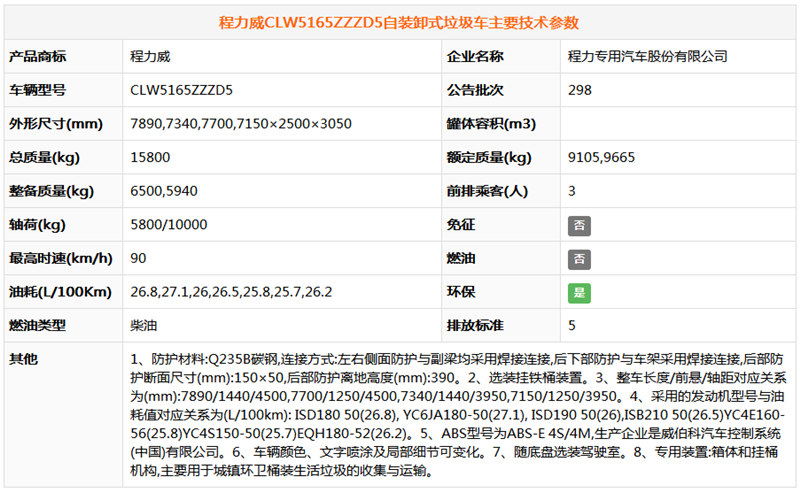800x492 pixels.
Task: Click the 前排乘客 value 3
Action: pyautogui.click(x=572, y=192)
